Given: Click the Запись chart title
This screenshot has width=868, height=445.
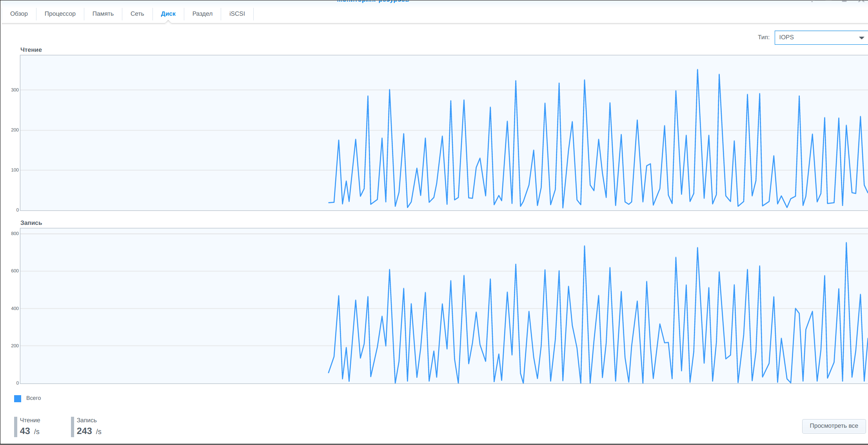Looking at the screenshot, I should point(31,223).
